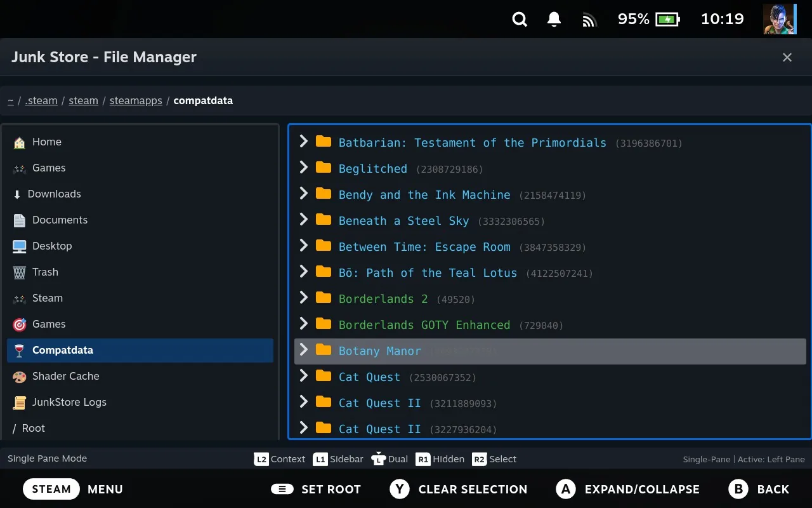Viewport: 812px width, 508px height.
Task: Open the notifications bell
Action: (554, 20)
